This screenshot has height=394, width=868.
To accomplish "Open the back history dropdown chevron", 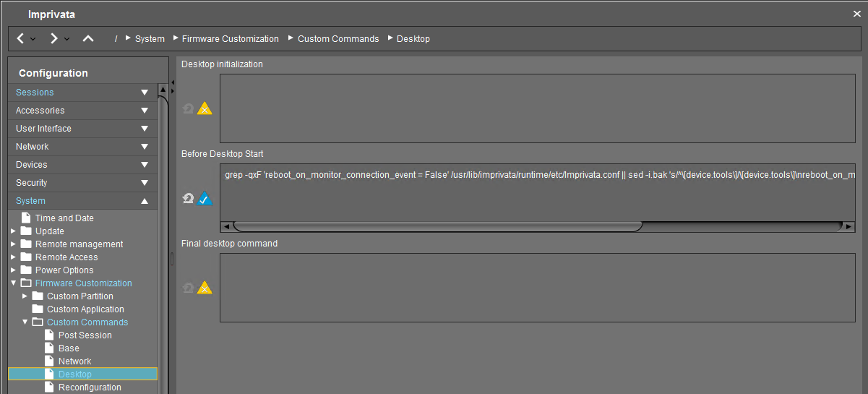I will 33,39.
